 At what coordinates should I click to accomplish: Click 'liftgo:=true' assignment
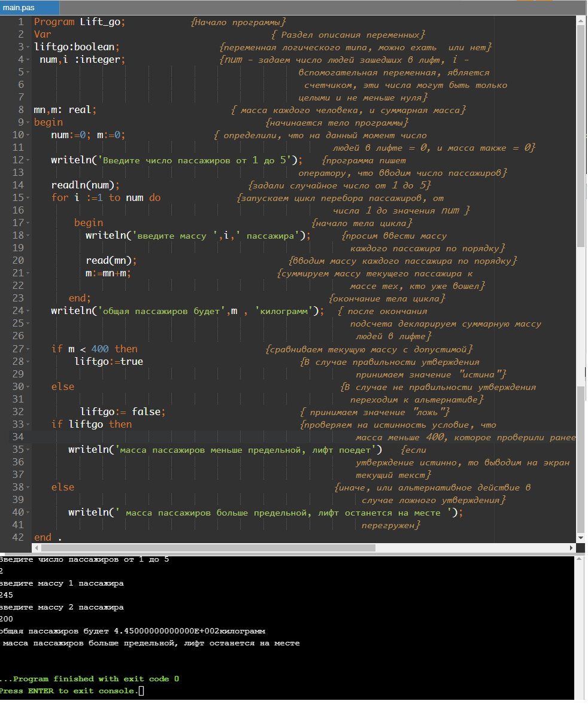pyautogui.click(x=109, y=362)
